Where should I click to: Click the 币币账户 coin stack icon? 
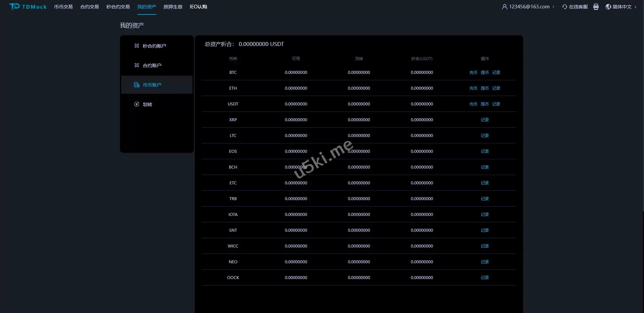(137, 85)
